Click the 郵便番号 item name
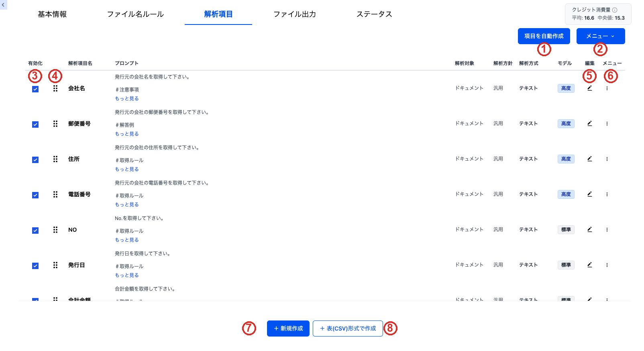Image resolution: width=644 pixels, height=351 pixels. pos(79,124)
